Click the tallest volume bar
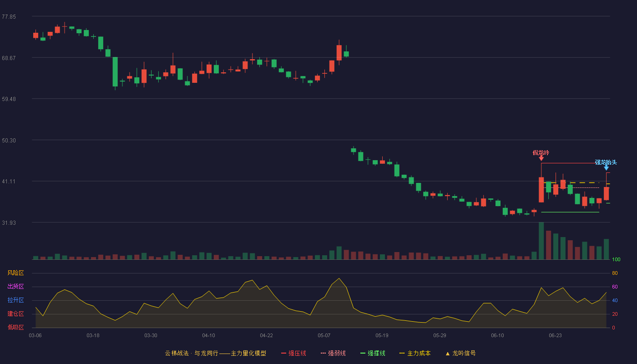Image resolution: width=637 pixels, height=364 pixels. [x=541, y=241]
